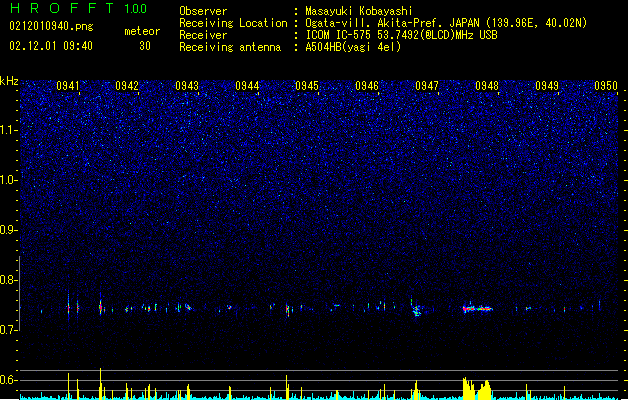Click the 1.0 kHz axis label

click(9, 180)
